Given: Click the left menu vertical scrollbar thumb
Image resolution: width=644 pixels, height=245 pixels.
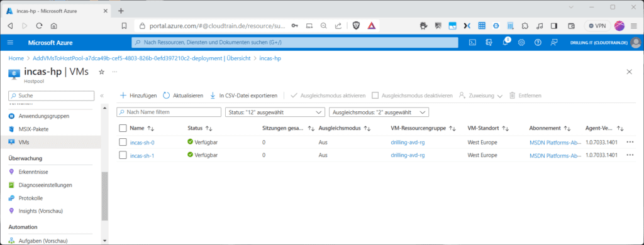Looking at the screenshot, I should click(x=105, y=196).
